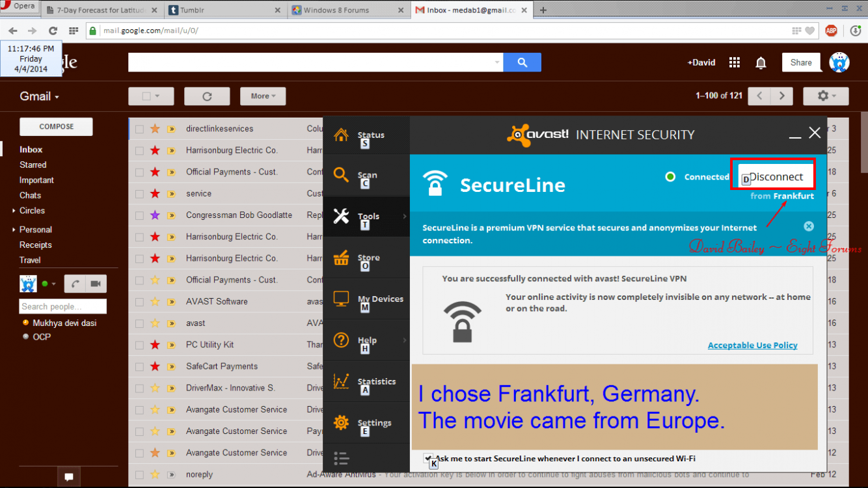The width and height of the screenshot is (868, 488).
Task: Dismiss the SecureLine info banner
Action: [x=809, y=226]
